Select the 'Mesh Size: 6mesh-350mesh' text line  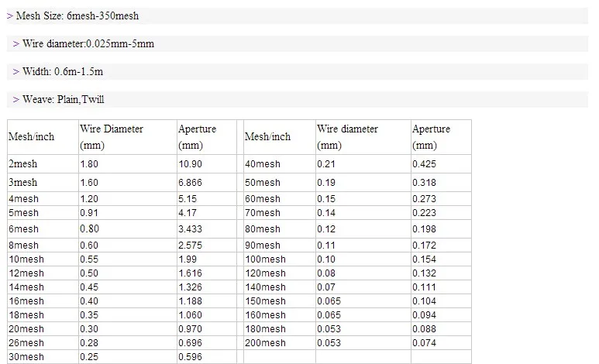pyautogui.click(x=77, y=15)
